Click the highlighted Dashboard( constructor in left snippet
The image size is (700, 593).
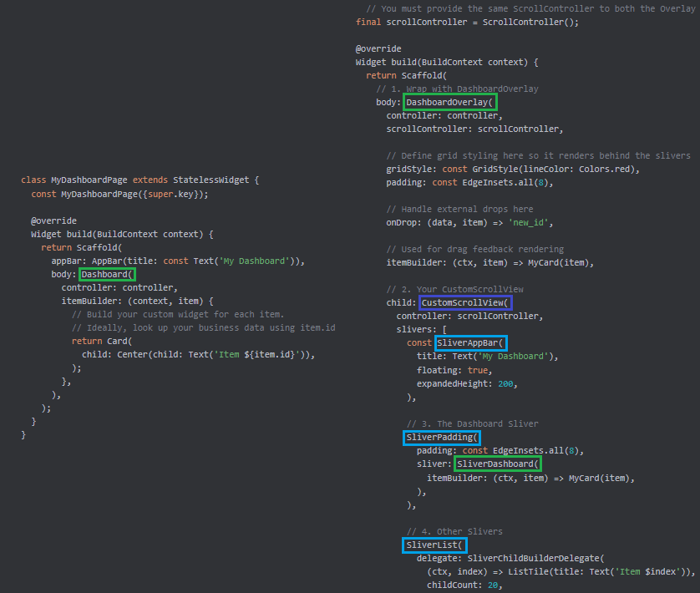point(107,275)
